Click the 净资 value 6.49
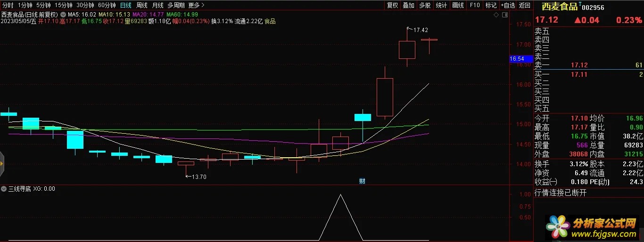644x242 pixels. 582,173
